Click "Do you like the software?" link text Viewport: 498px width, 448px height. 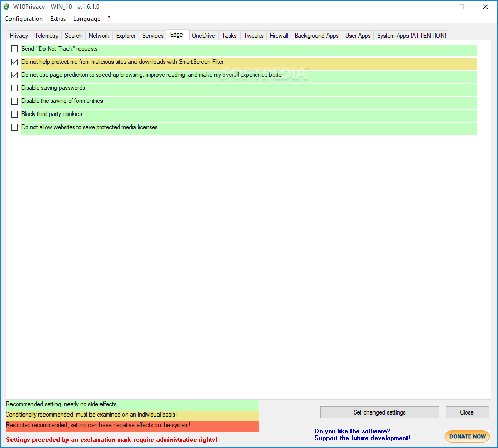[x=352, y=431]
